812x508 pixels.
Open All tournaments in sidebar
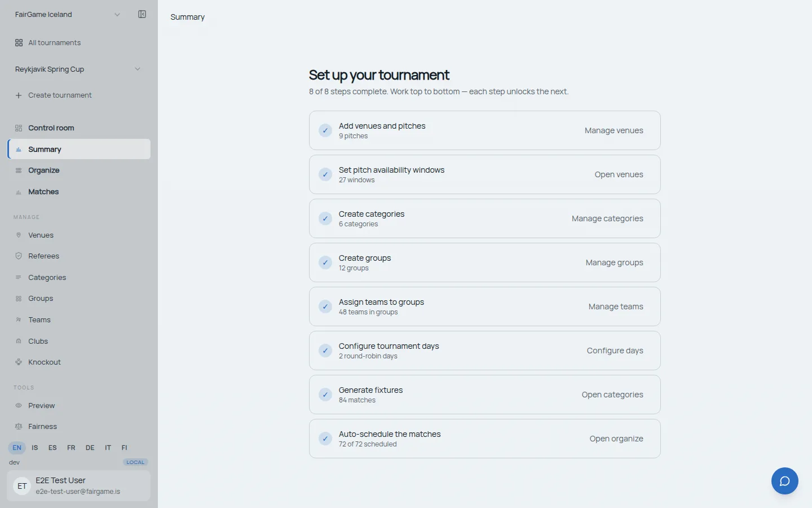click(x=78, y=43)
